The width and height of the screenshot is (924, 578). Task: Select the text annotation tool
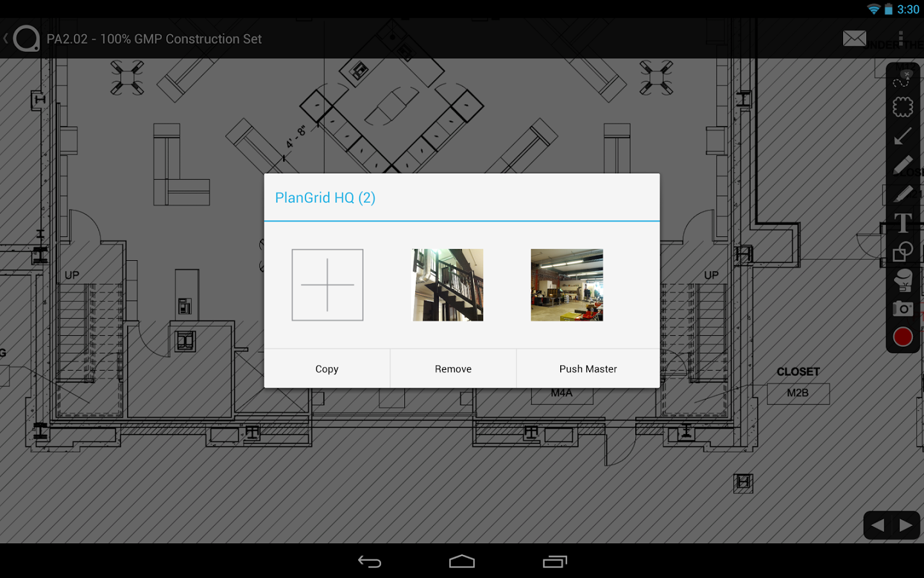click(x=903, y=222)
